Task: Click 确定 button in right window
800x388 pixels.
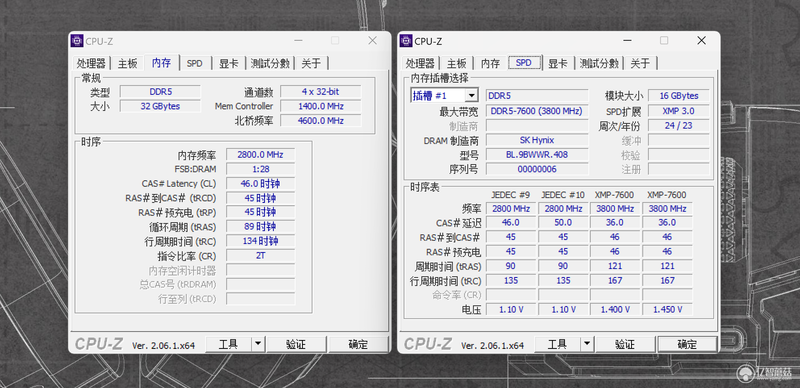Action: pyautogui.click(x=687, y=344)
